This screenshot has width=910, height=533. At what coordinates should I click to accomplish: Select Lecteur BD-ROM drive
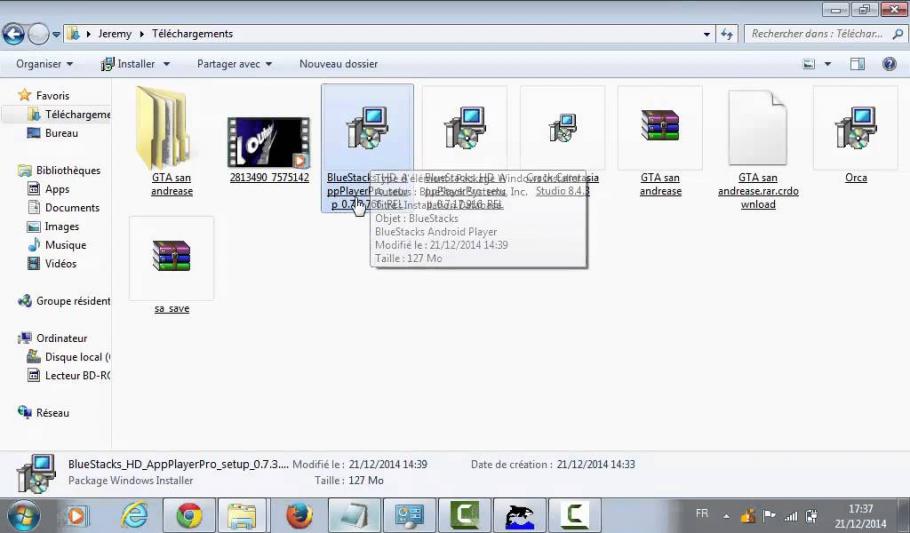coord(69,376)
